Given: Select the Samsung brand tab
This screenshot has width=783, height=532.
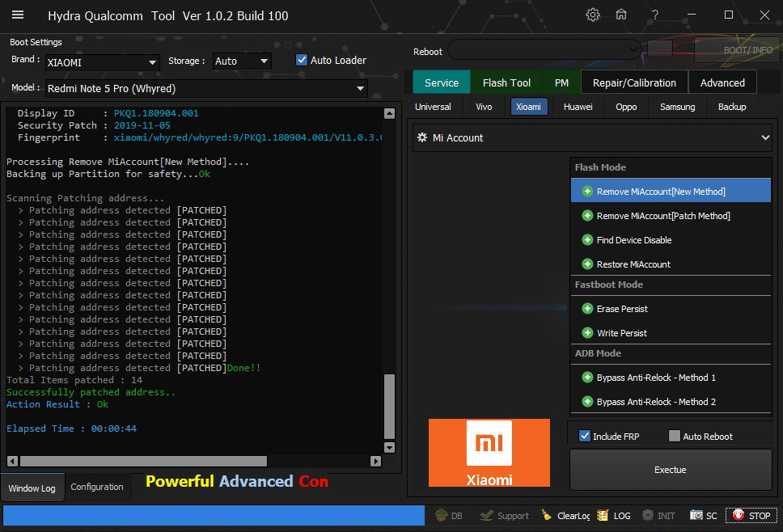Looking at the screenshot, I should pos(677,107).
